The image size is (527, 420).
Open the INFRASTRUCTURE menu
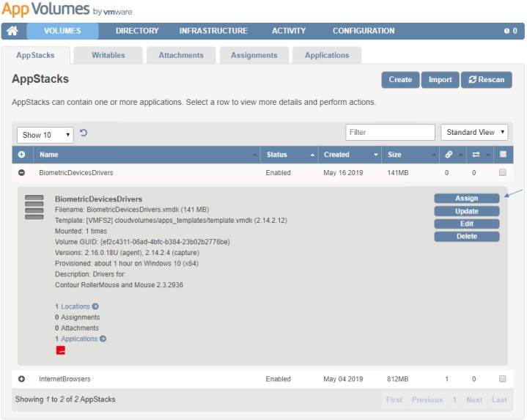pyautogui.click(x=213, y=31)
